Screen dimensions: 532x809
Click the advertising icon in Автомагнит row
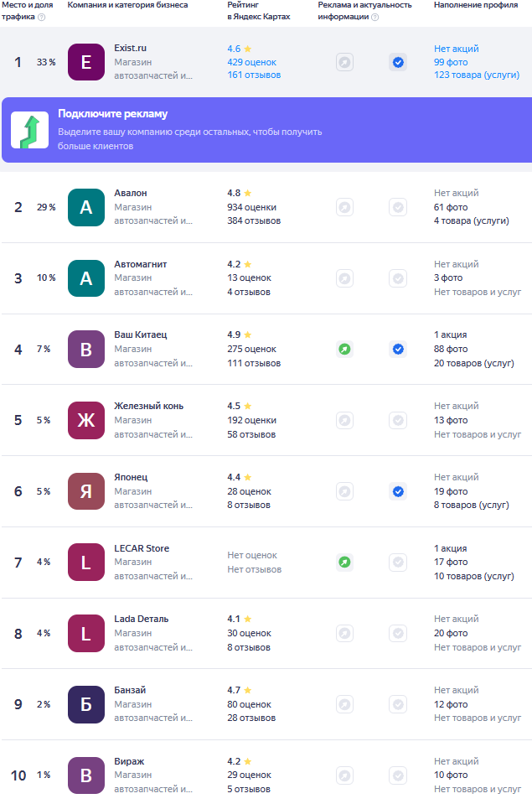[x=344, y=278]
